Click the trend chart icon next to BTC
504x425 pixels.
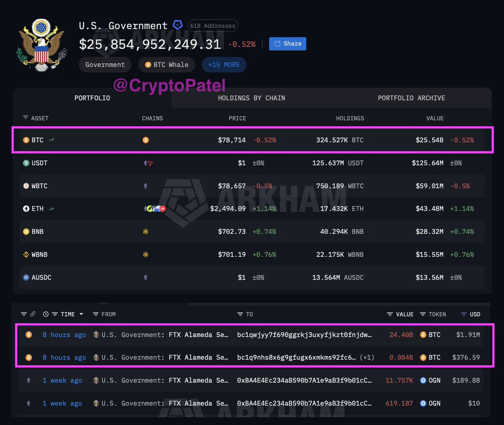click(x=51, y=140)
